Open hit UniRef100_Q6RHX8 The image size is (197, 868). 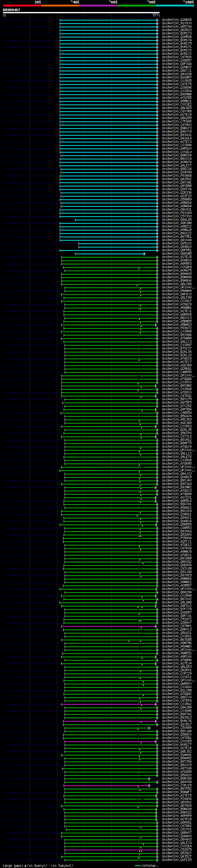point(177,314)
